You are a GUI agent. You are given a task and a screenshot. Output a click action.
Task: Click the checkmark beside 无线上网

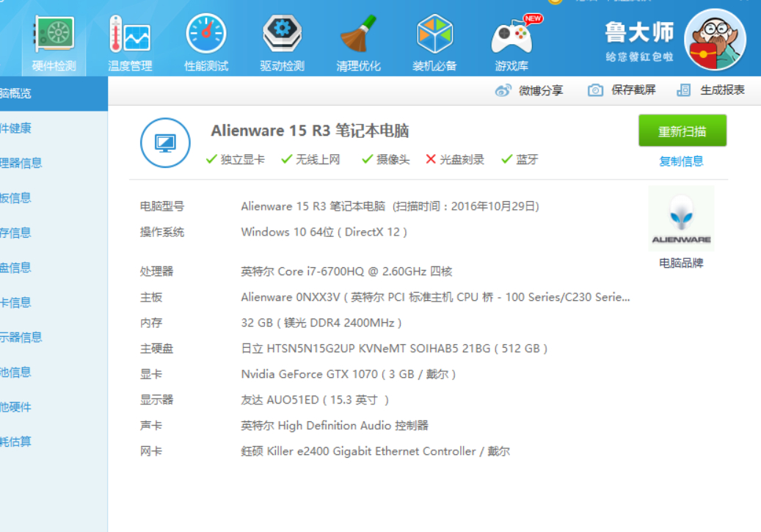(x=286, y=159)
